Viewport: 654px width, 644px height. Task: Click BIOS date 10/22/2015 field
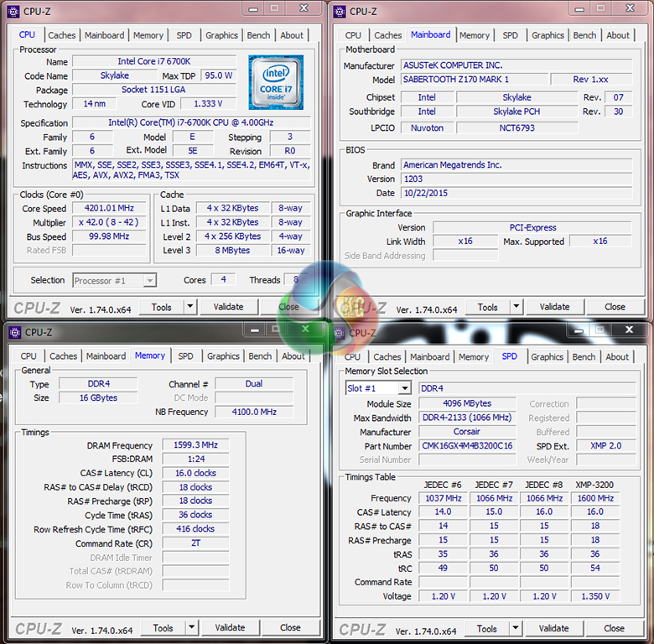[x=516, y=193]
